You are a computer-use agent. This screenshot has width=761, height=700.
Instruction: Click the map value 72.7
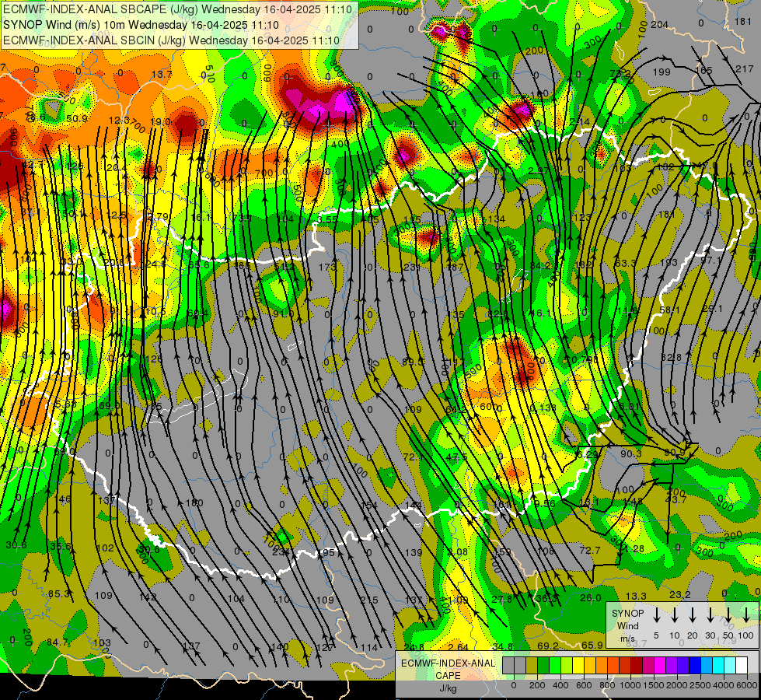click(590, 550)
